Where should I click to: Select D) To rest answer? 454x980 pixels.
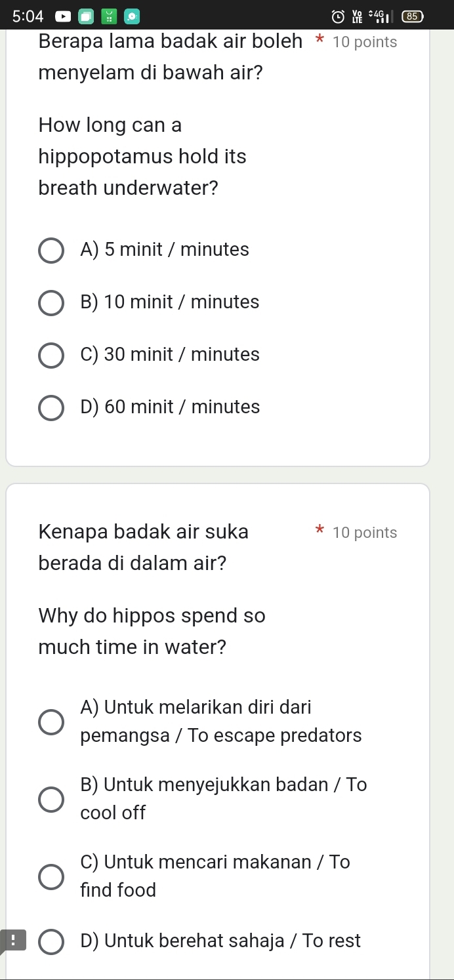[x=51, y=941]
